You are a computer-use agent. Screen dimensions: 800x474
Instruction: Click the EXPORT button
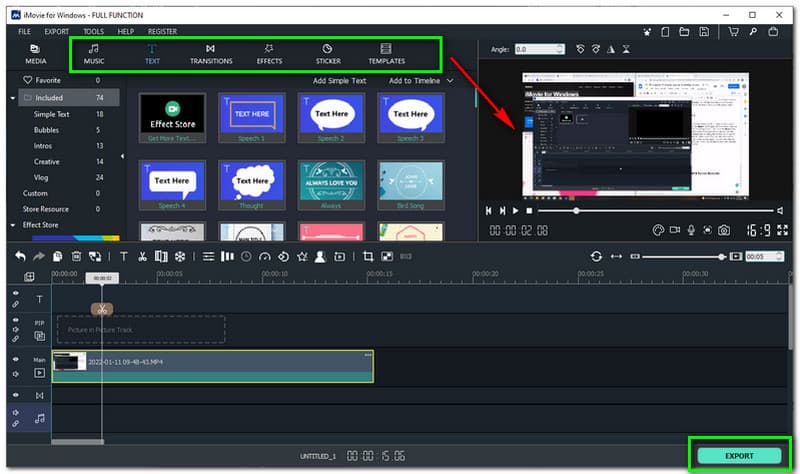(739, 455)
